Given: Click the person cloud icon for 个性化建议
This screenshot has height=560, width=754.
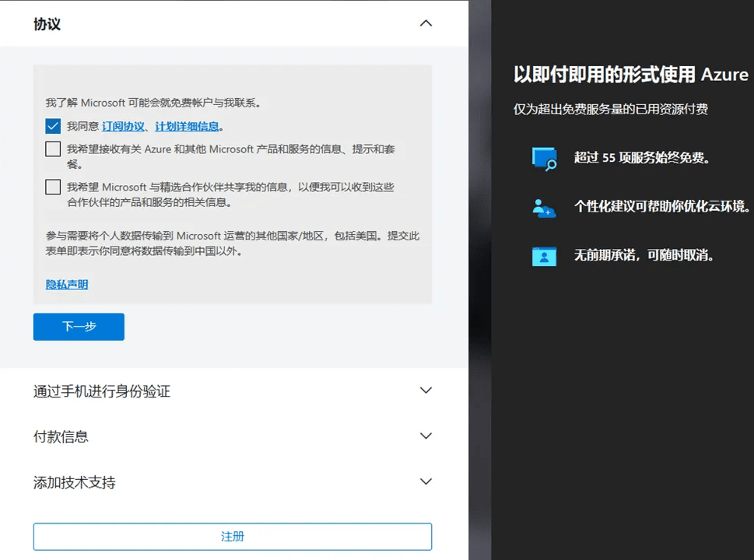Looking at the screenshot, I should 545,208.
